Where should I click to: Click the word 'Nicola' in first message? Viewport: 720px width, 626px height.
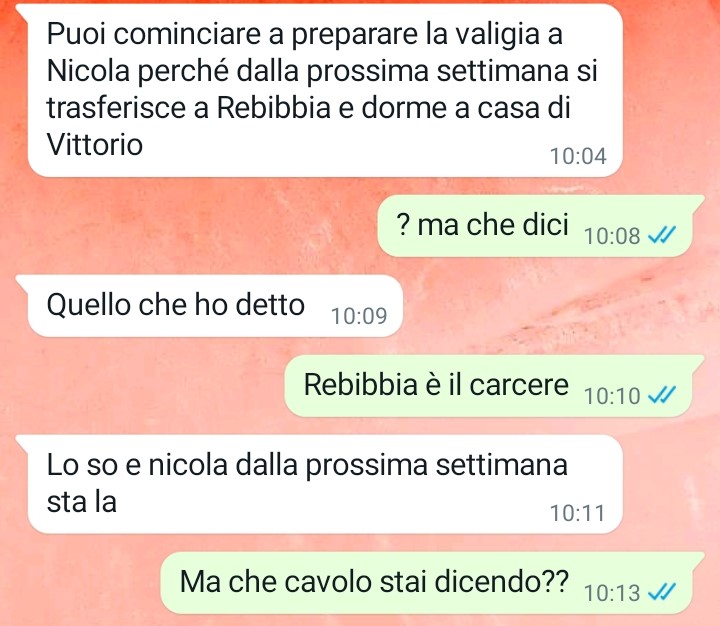[88, 71]
